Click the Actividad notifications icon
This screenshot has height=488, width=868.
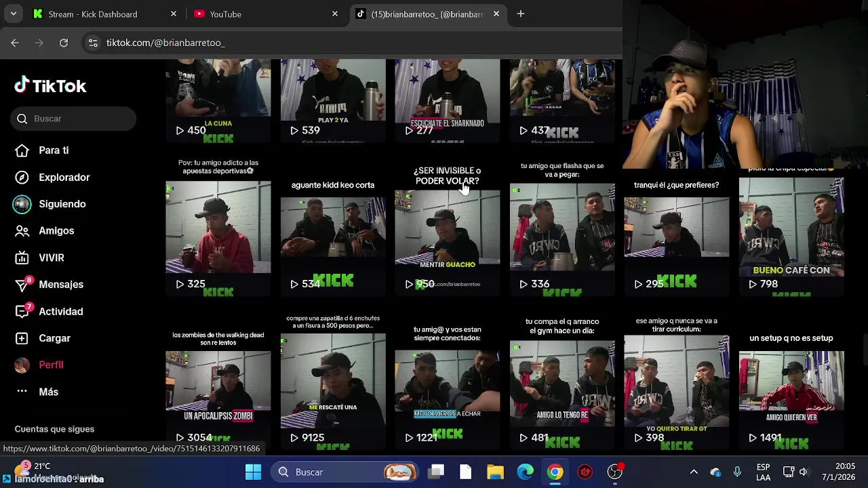coord(22,311)
